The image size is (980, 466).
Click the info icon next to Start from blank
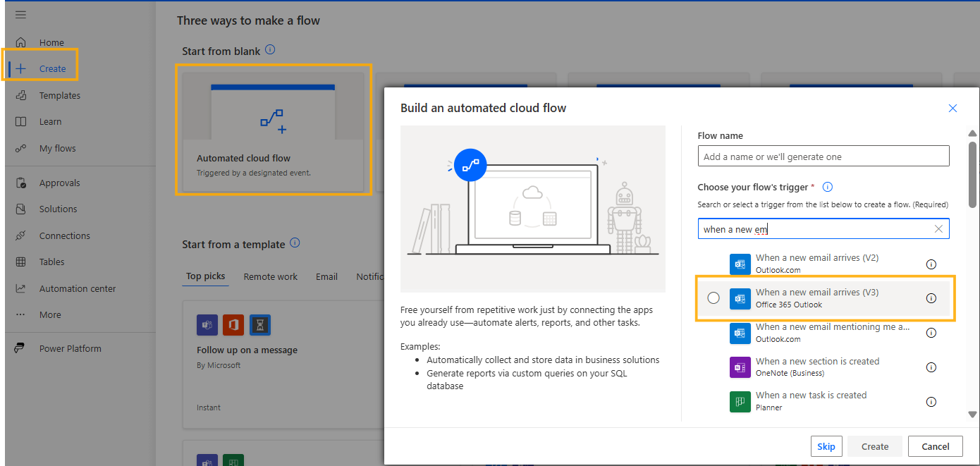270,50
